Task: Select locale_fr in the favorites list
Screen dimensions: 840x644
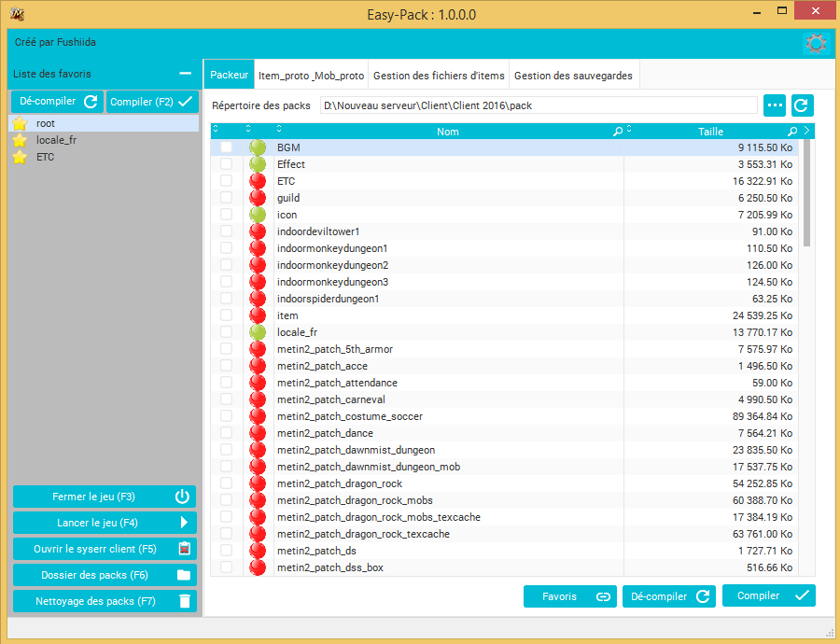Action: (x=104, y=140)
